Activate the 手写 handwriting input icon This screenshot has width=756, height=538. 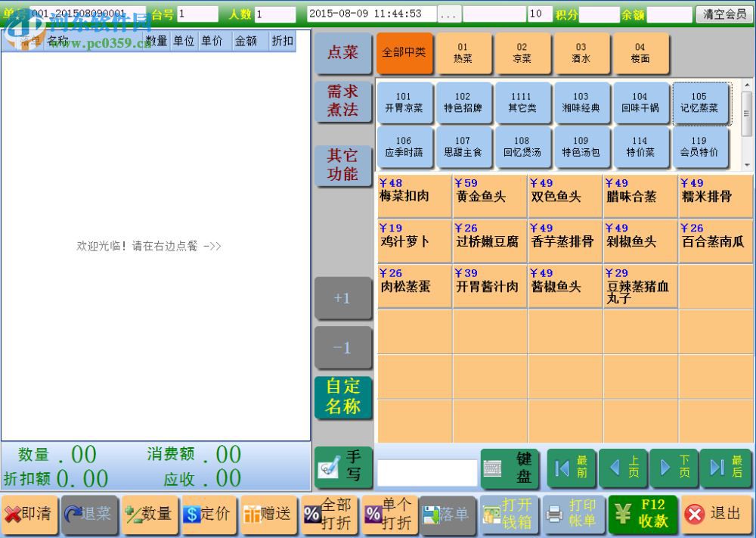point(344,468)
